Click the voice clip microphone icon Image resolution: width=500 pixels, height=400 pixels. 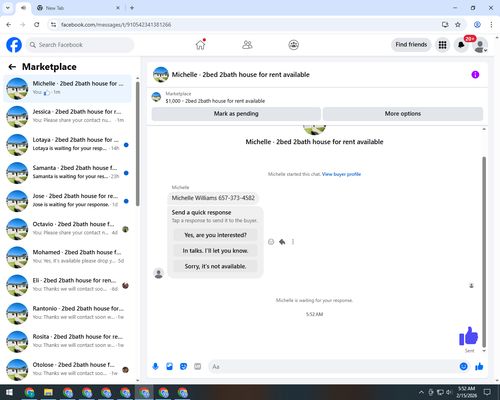point(155,367)
